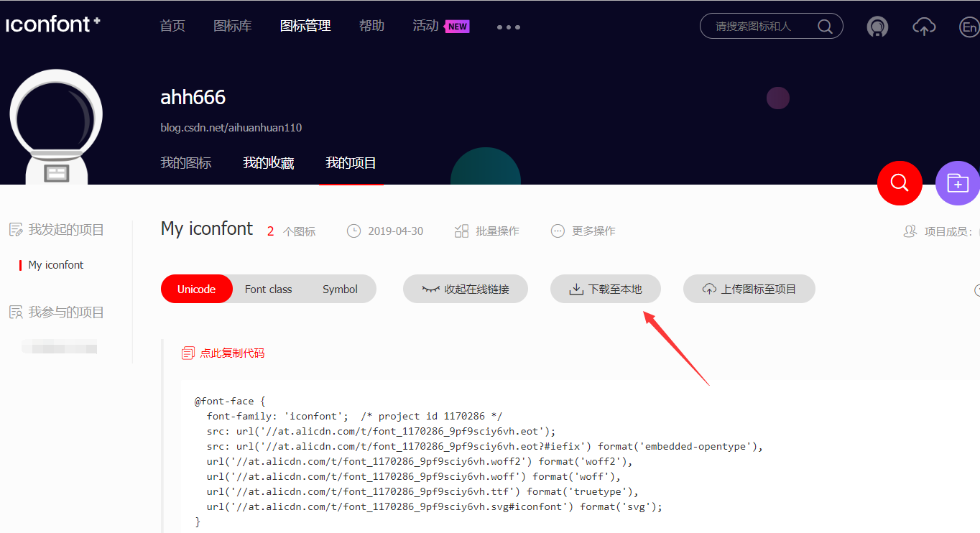Click the 我参与的项目 list icon
Screen dimensions: 980x533
point(16,312)
